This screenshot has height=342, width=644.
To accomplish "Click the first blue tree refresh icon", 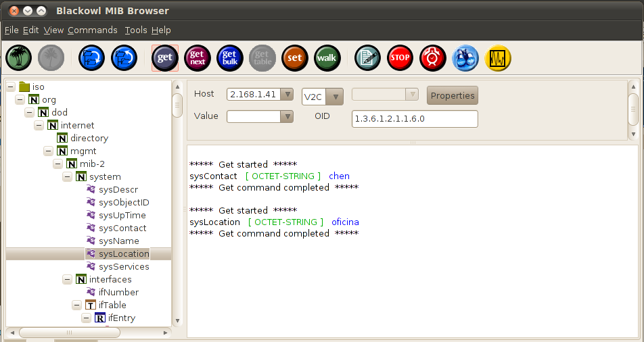I will pos(91,58).
